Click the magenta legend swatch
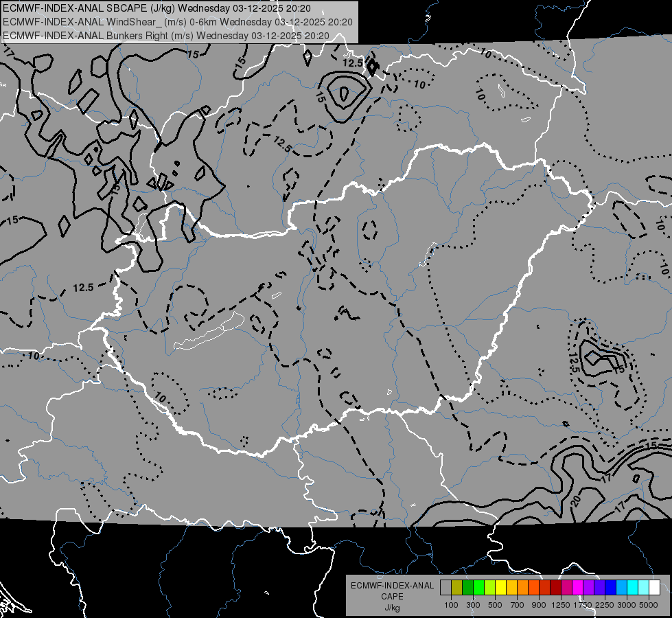 (577, 587)
